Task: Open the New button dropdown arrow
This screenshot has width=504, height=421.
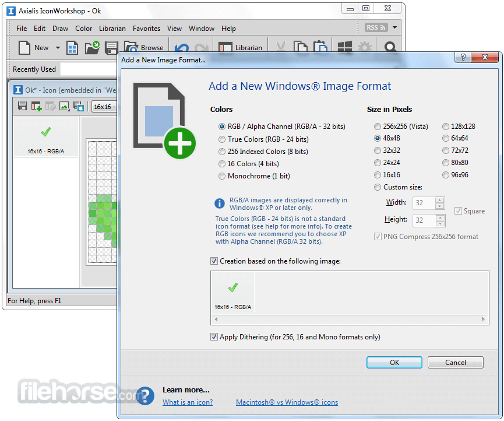Action: click(x=57, y=48)
